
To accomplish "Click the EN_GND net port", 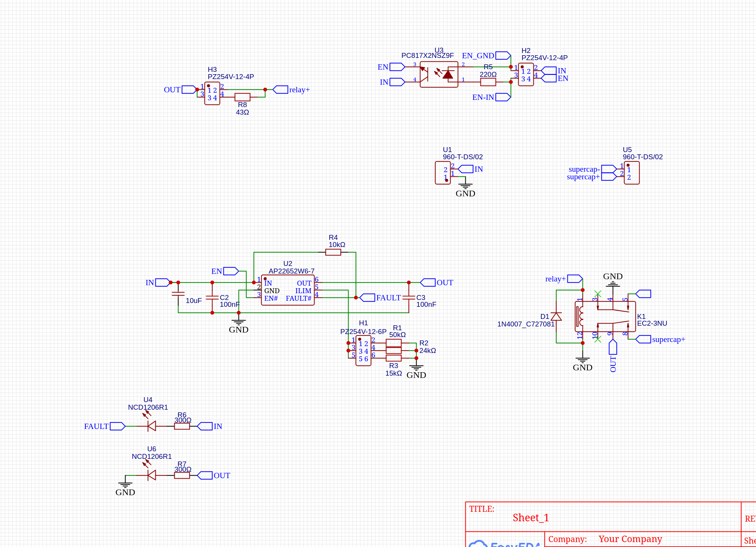I will coord(503,56).
